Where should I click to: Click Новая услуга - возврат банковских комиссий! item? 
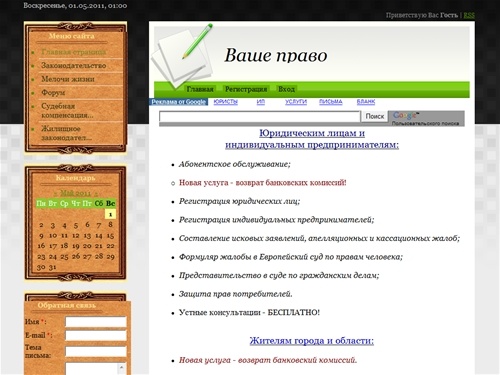coord(263,183)
